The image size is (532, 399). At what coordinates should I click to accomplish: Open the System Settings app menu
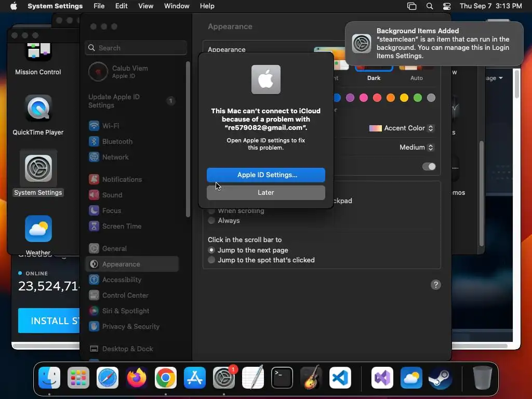click(x=55, y=6)
